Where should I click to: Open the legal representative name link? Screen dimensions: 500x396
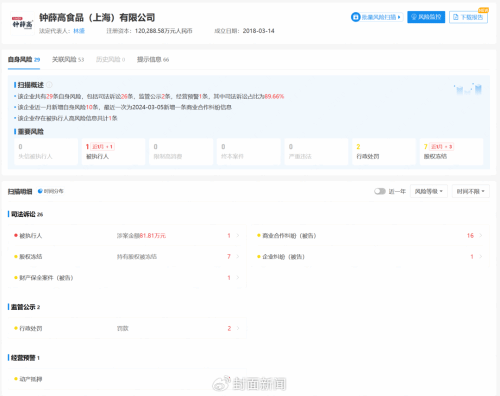[x=79, y=31]
